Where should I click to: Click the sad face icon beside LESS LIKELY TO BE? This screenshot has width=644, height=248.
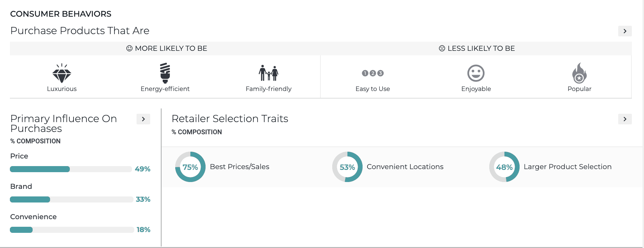442,48
